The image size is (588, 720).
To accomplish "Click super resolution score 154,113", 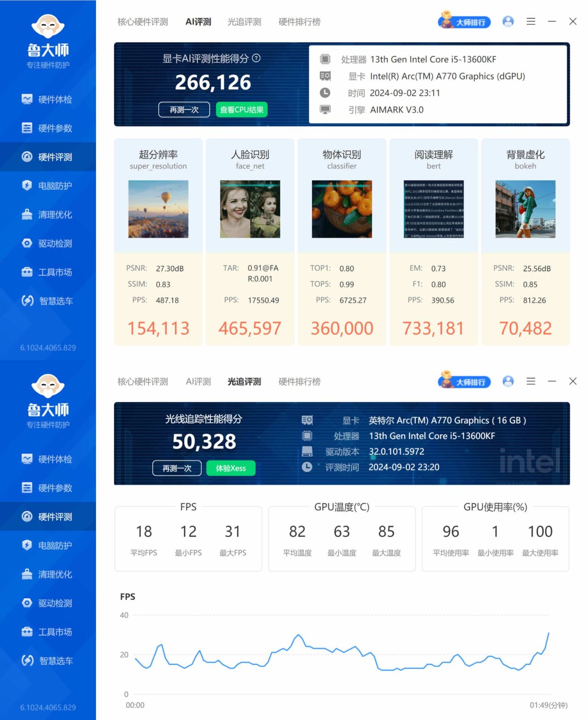I will pyautogui.click(x=158, y=329).
